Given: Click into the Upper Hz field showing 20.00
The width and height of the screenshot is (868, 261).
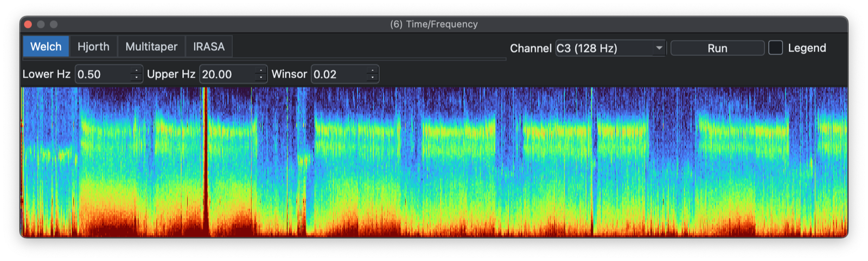Looking at the screenshot, I should tap(227, 74).
